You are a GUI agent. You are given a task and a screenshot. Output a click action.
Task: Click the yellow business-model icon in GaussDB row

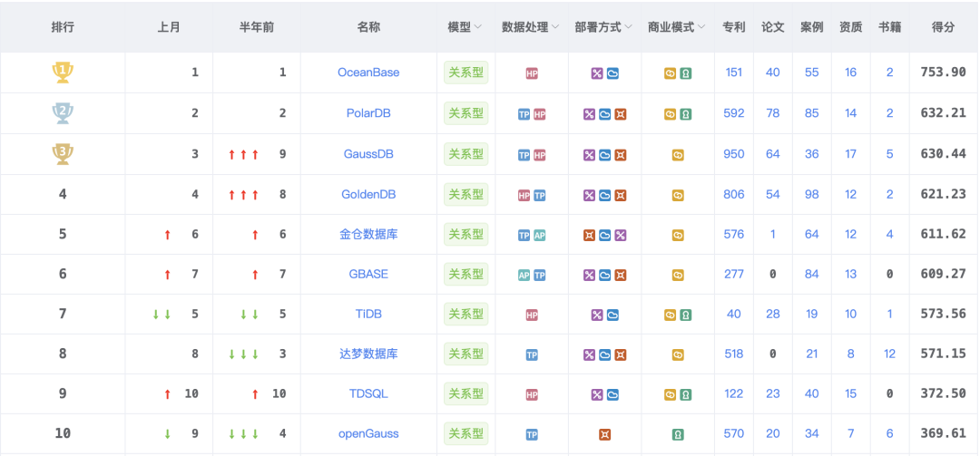point(678,155)
